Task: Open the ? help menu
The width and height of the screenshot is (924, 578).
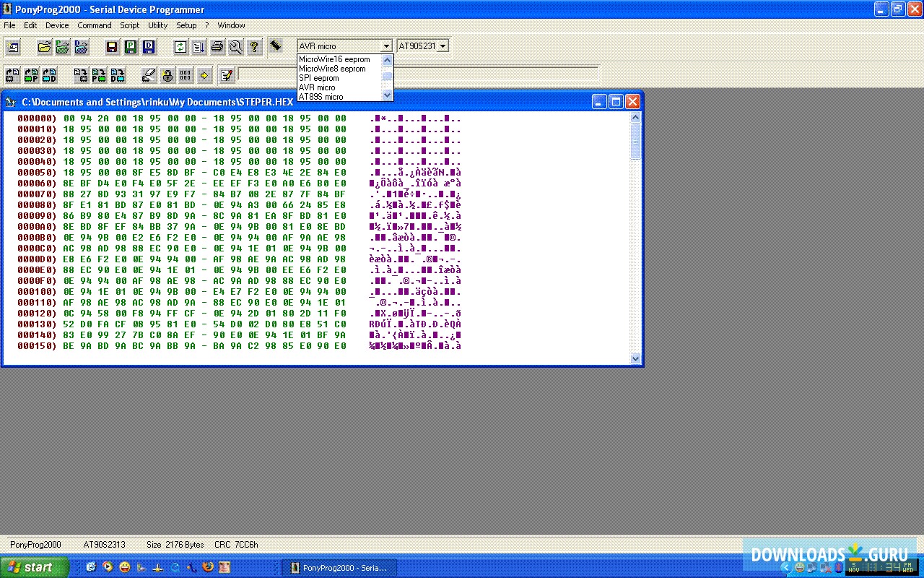Action: (x=207, y=25)
